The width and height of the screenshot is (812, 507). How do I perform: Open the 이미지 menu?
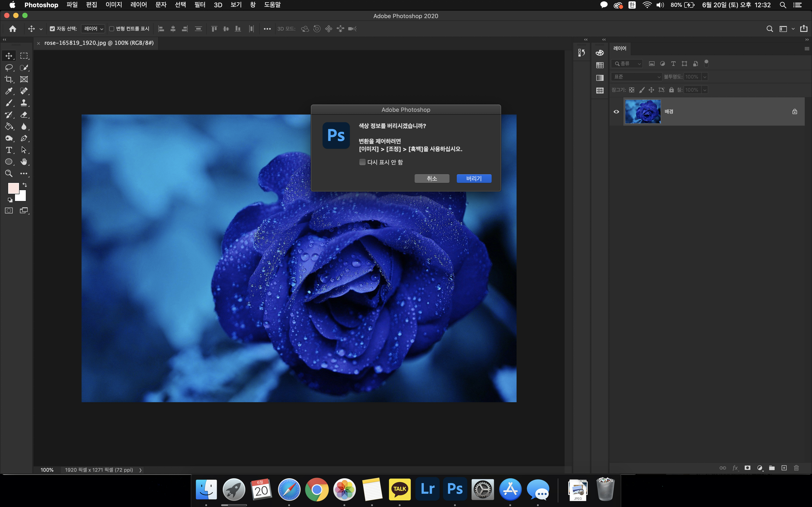coord(114,5)
